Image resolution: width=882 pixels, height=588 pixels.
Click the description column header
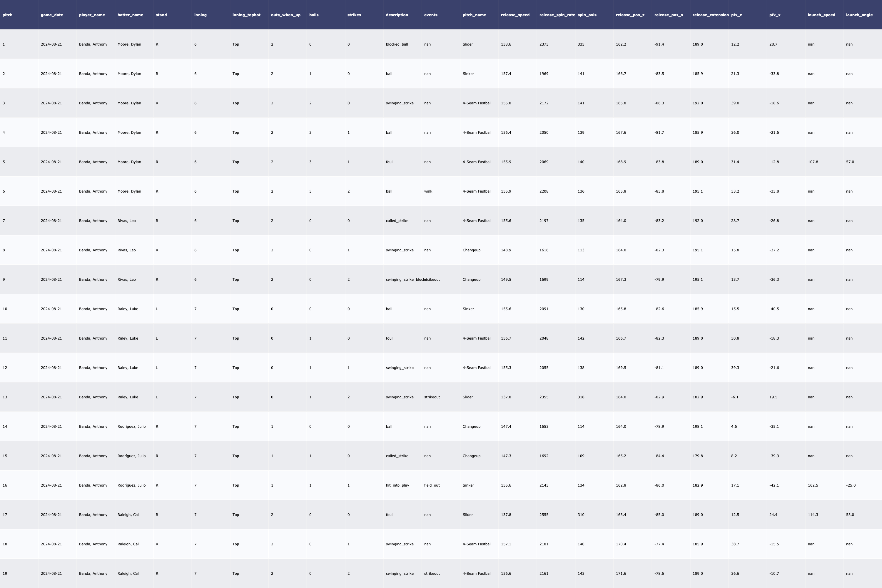click(x=397, y=15)
